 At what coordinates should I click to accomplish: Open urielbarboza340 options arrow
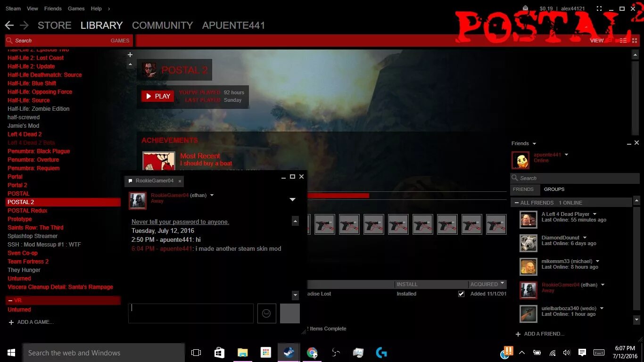coord(602,308)
